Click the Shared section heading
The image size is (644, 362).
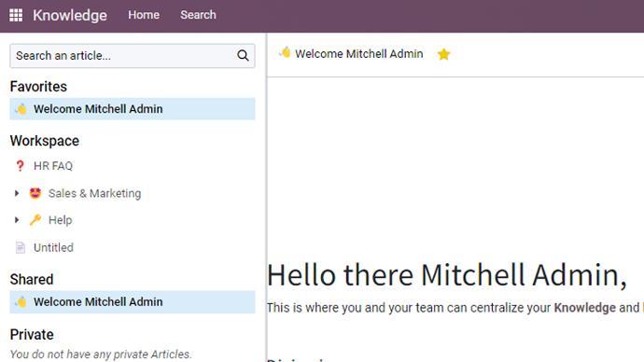click(32, 280)
